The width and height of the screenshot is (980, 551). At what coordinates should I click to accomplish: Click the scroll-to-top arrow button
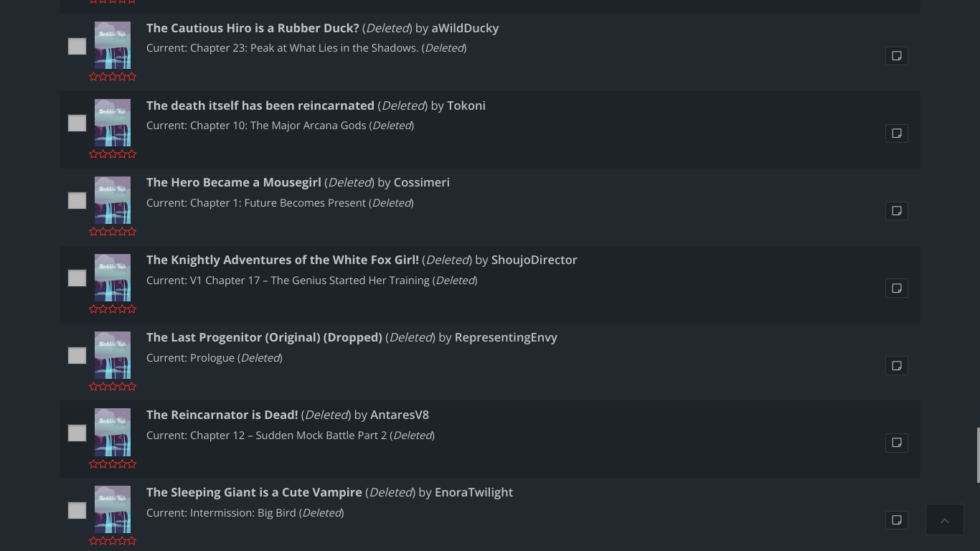click(944, 519)
